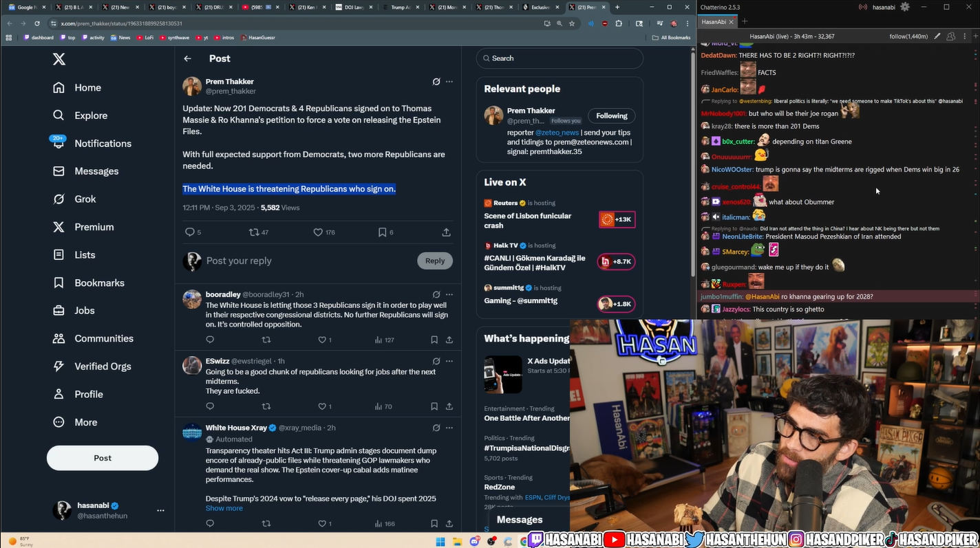
Task: Open the HasanGuessr bookmark
Action: click(x=257, y=38)
